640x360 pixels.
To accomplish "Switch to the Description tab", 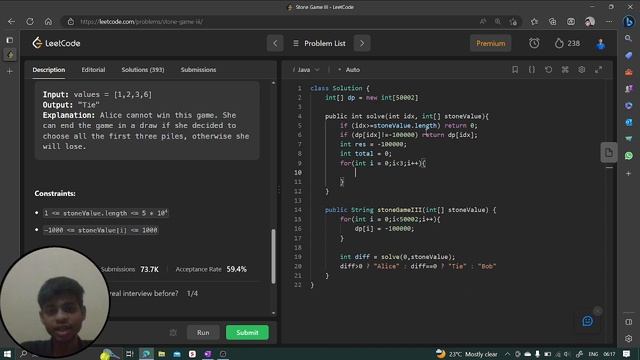I will point(49,70).
